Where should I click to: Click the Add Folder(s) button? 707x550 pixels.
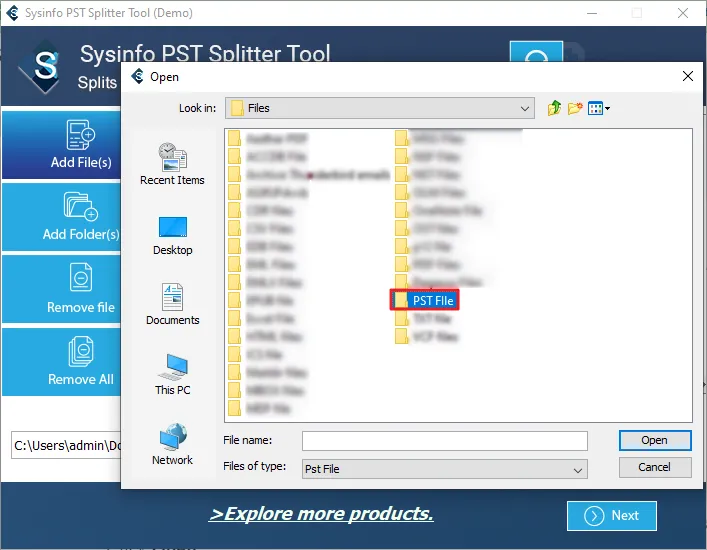(x=62, y=217)
